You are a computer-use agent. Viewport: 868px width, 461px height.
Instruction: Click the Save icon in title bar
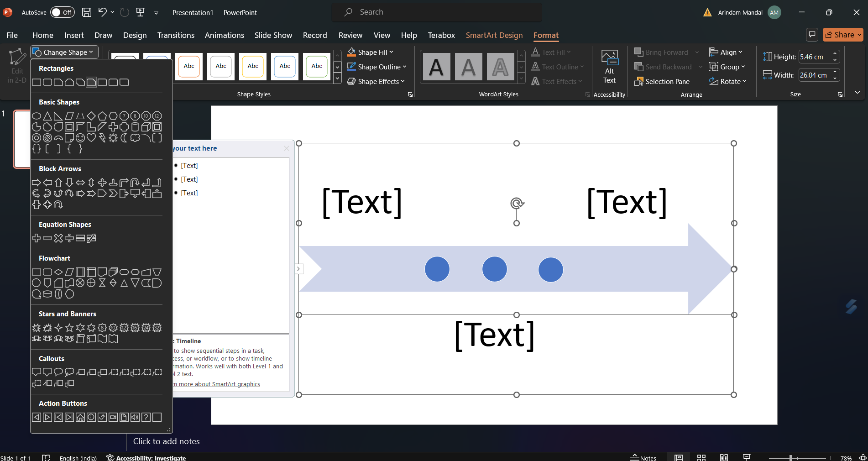coord(87,12)
